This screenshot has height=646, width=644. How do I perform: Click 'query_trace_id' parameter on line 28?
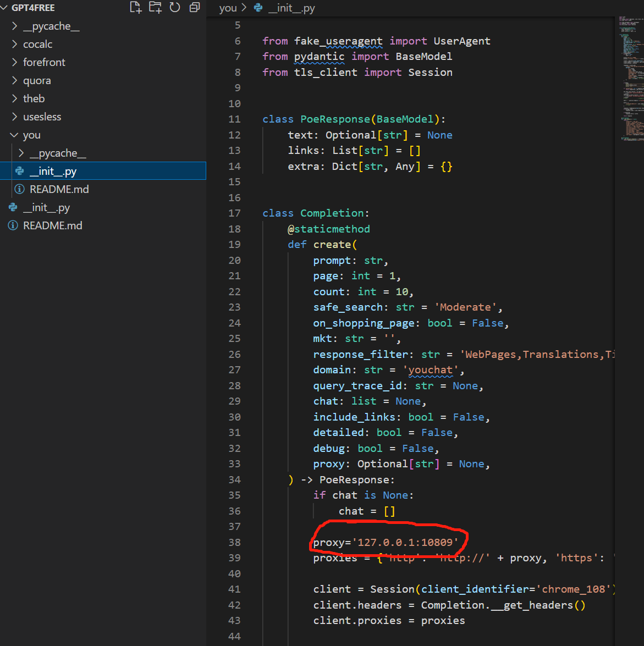click(357, 385)
